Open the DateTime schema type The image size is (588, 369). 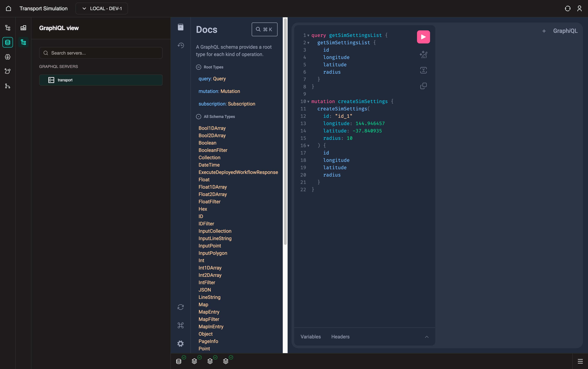(x=209, y=165)
